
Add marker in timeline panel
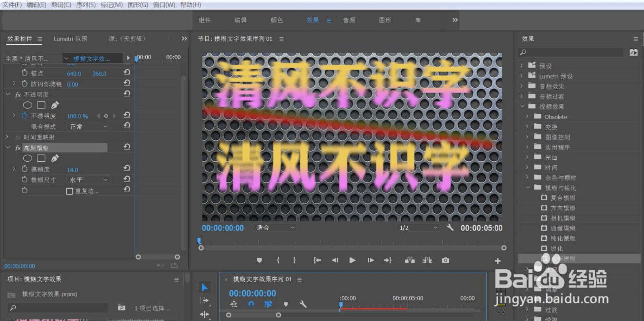(x=286, y=305)
